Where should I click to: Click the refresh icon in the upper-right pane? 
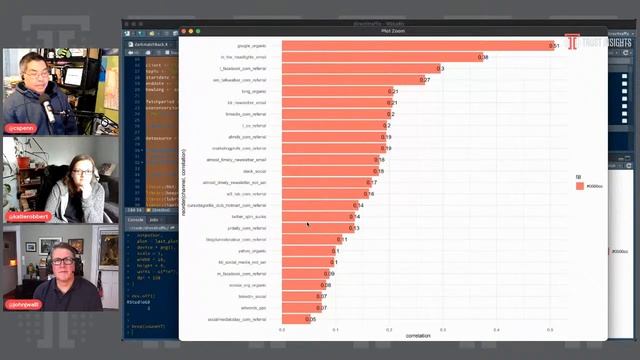[625, 53]
